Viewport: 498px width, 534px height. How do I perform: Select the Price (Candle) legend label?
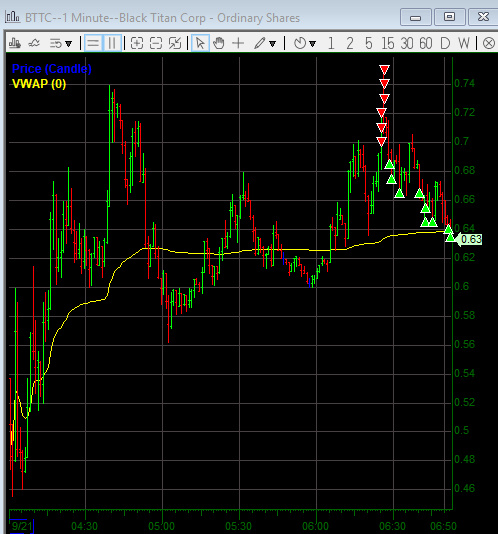point(51,69)
